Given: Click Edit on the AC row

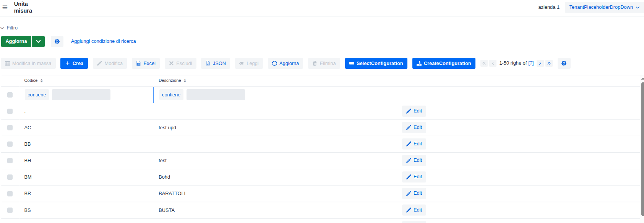Looking at the screenshot, I should (x=414, y=127).
